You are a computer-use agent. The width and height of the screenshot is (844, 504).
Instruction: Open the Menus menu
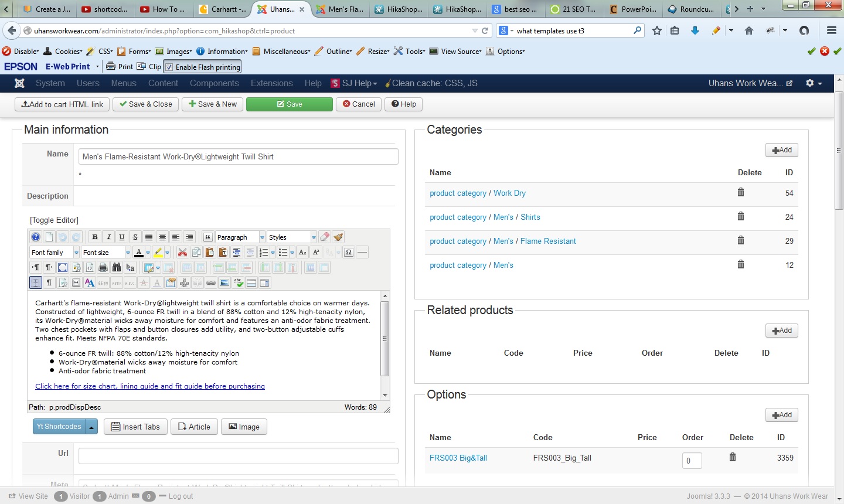pyautogui.click(x=124, y=83)
